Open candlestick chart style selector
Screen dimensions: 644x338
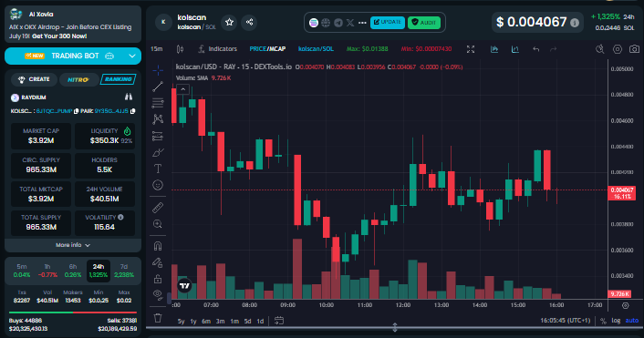click(180, 49)
